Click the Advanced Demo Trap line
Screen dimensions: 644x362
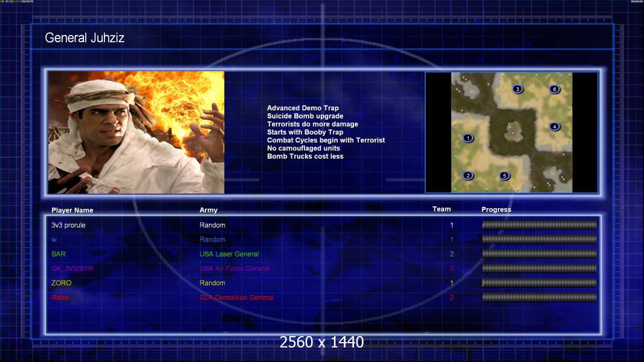303,108
